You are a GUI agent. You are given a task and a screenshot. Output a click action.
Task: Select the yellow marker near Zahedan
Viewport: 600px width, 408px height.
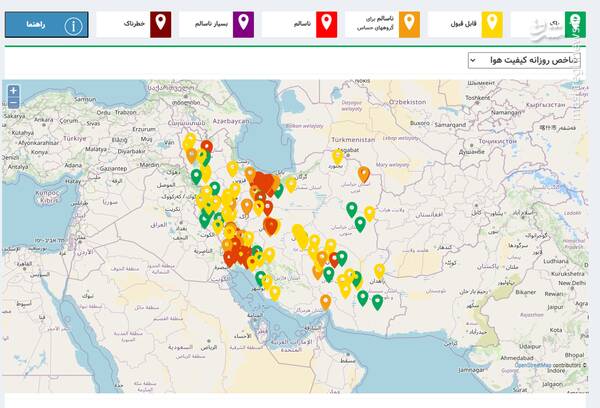tap(379, 270)
